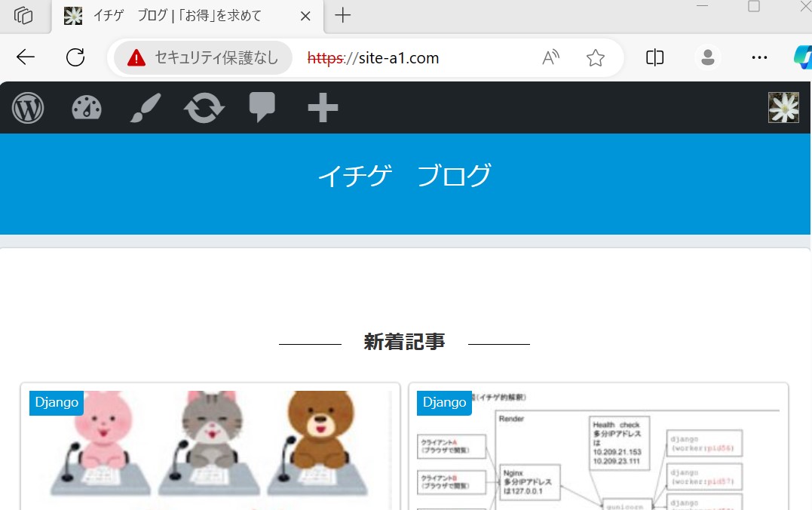Click the security warning 'セキュリティ保護なし' badge
This screenshot has height=510, width=812.
(x=203, y=58)
